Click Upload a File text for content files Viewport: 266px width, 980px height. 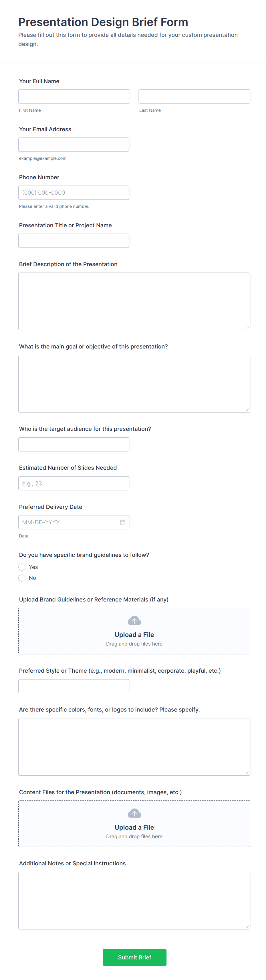134,827
